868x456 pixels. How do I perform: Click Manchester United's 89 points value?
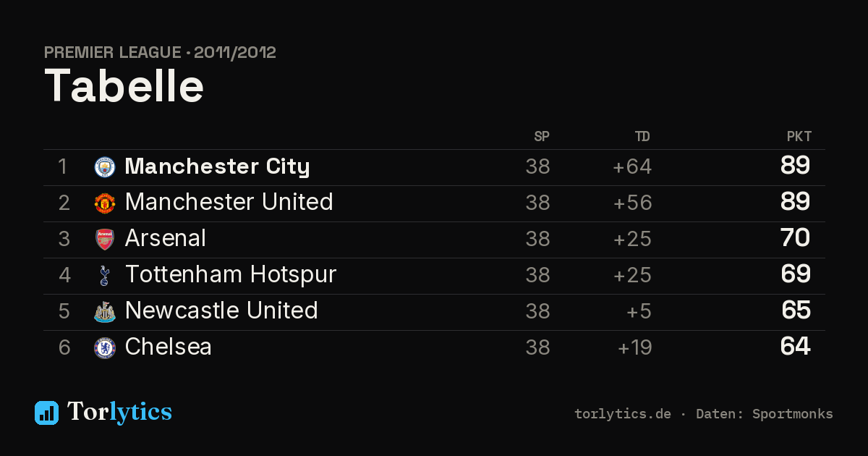(796, 202)
